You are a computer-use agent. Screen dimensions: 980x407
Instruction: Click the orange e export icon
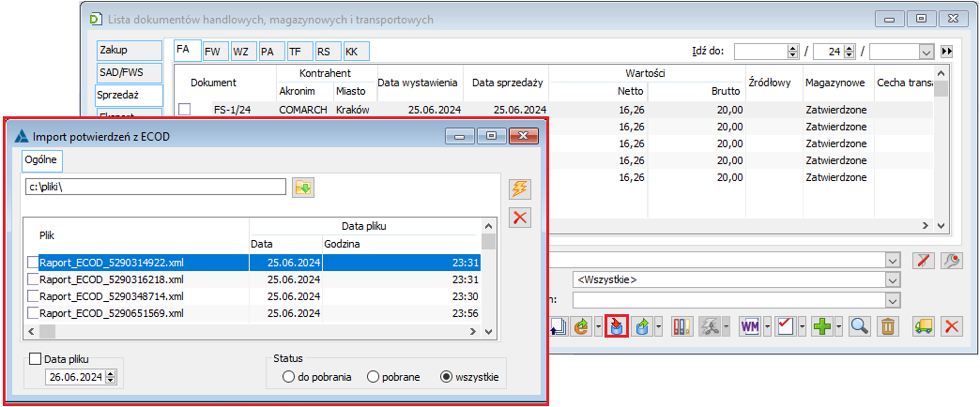[x=582, y=325]
